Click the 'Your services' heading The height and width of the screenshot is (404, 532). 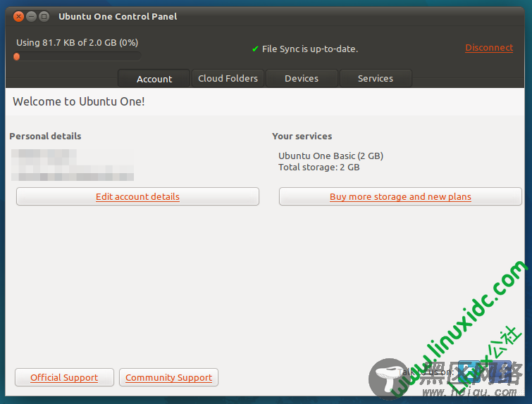302,136
